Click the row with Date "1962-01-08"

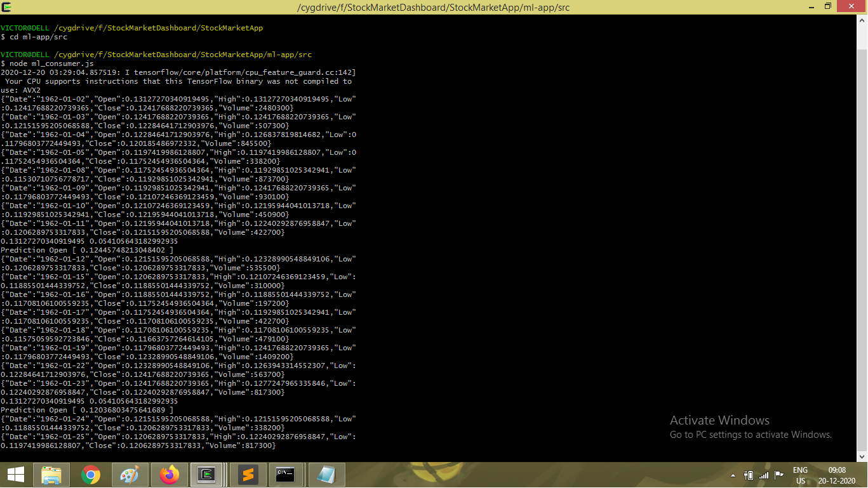coord(178,175)
